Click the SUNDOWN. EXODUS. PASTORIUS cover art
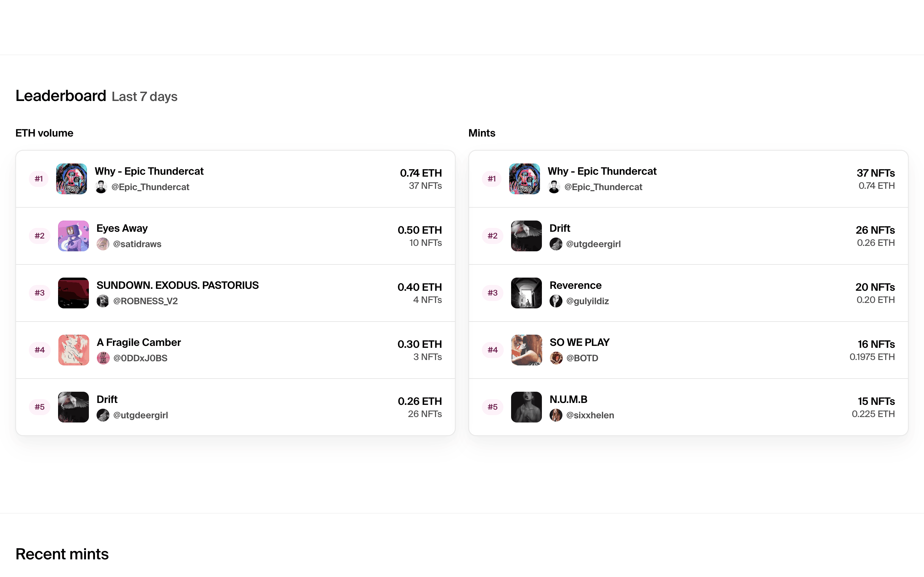Image resolution: width=924 pixels, height=577 pixels. [73, 293]
